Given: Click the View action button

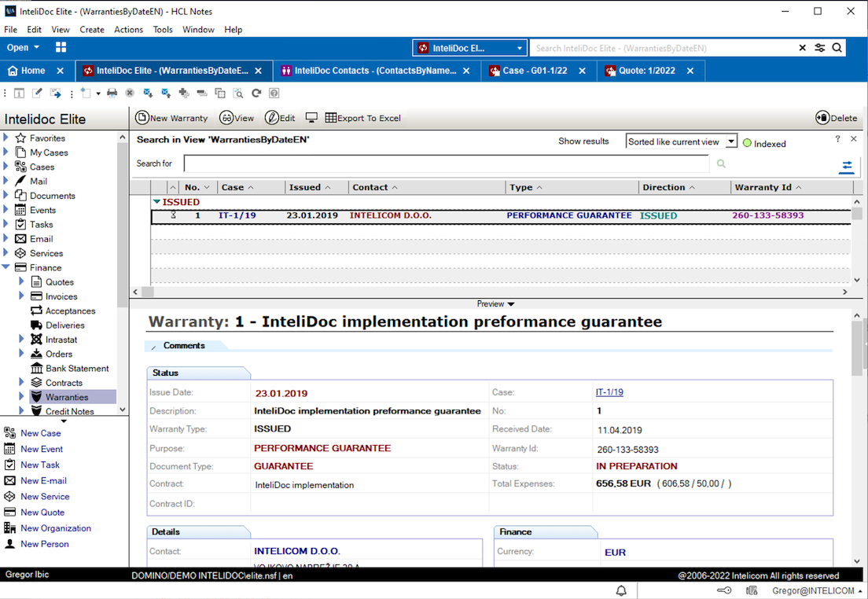Looking at the screenshot, I should [x=237, y=117].
